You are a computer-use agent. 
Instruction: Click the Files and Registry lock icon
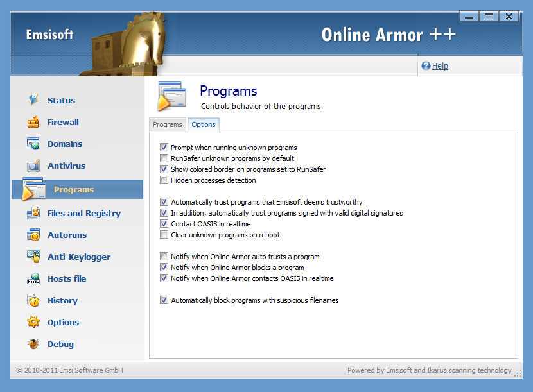click(33, 213)
